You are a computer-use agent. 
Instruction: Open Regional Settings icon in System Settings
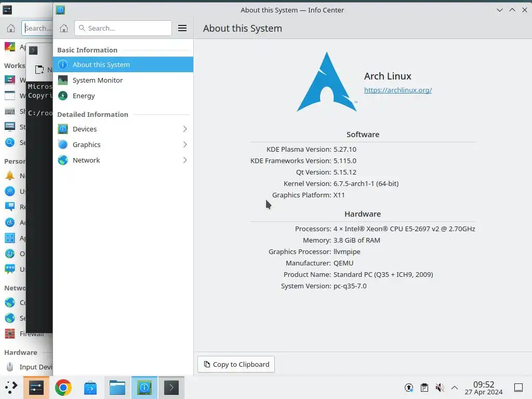(x=10, y=207)
